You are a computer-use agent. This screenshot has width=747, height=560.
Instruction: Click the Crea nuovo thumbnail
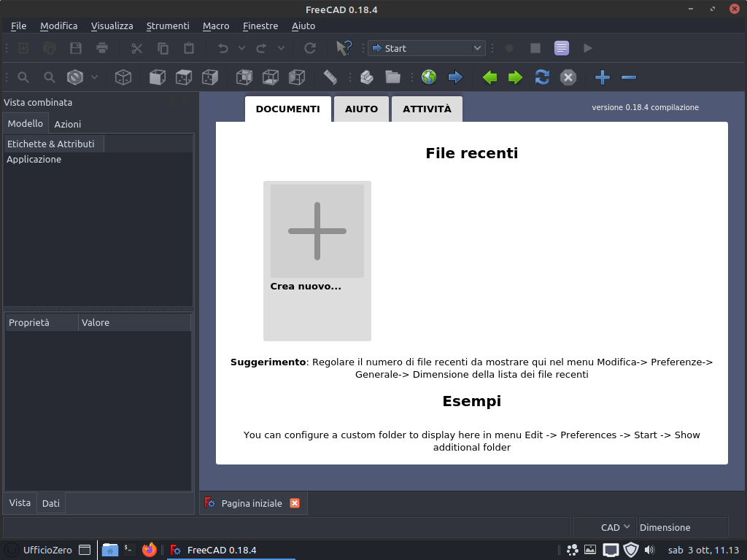[317, 261]
